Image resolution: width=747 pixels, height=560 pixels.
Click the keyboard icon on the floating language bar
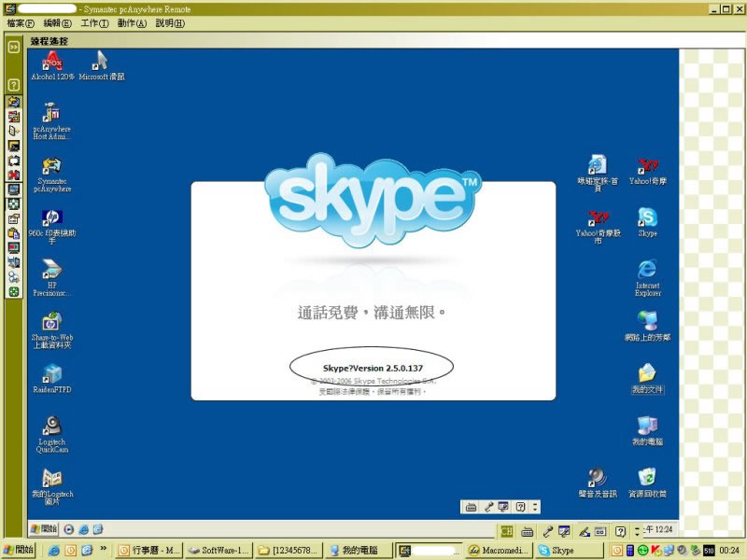coord(471,507)
